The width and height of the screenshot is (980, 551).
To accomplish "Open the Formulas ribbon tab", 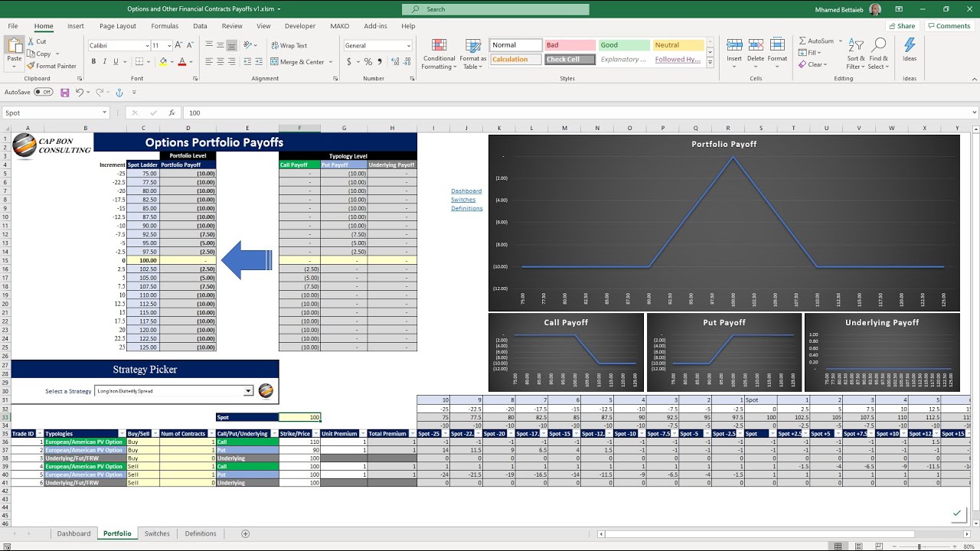I will pyautogui.click(x=165, y=26).
